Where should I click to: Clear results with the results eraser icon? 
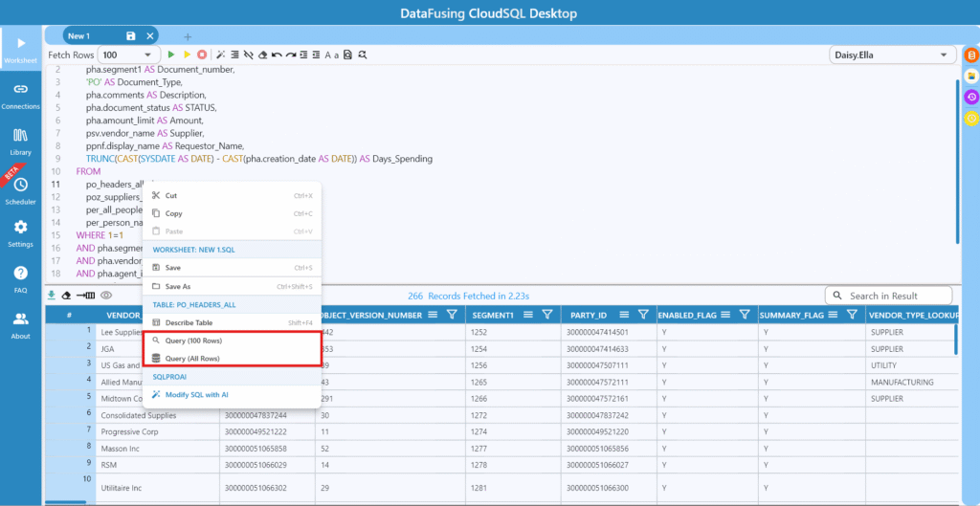click(x=66, y=295)
